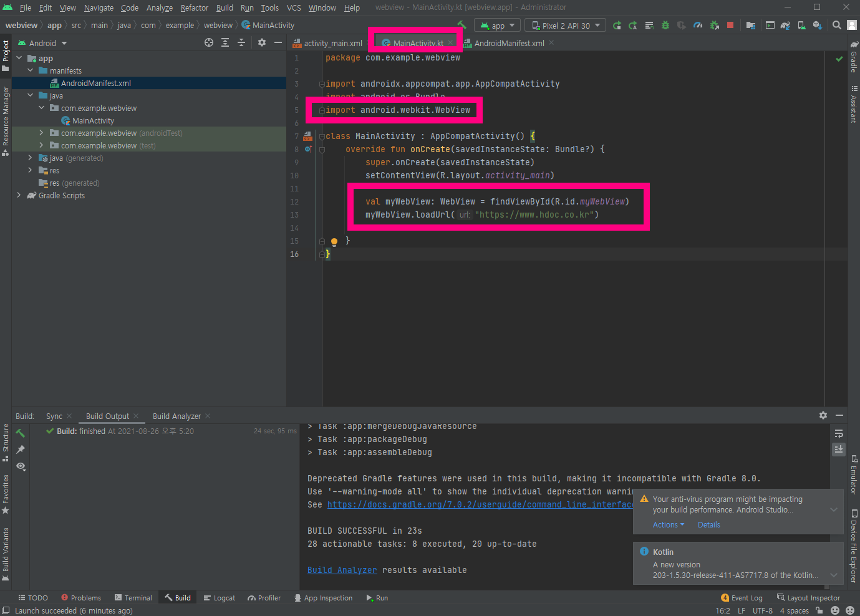
Task: Open the Android project view dropdown
Action: pos(42,43)
